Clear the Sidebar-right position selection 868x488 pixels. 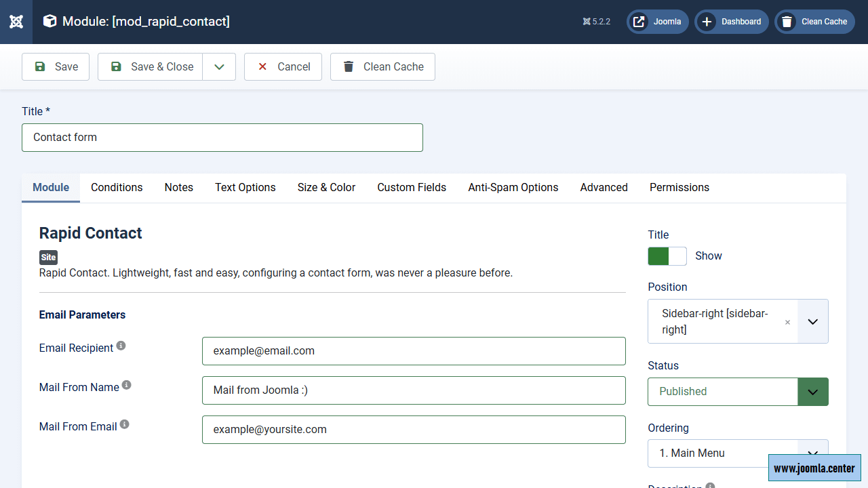coord(787,323)
